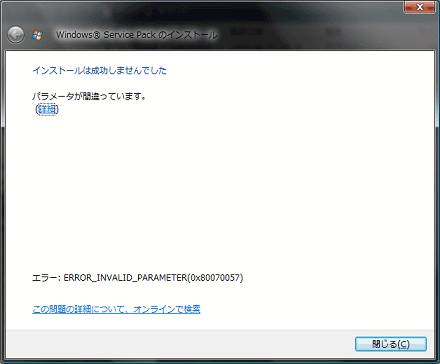Select the heading インストールは成功しませんでした
The height and width of the screenshot is (364, 440).
tap(99, 70)
